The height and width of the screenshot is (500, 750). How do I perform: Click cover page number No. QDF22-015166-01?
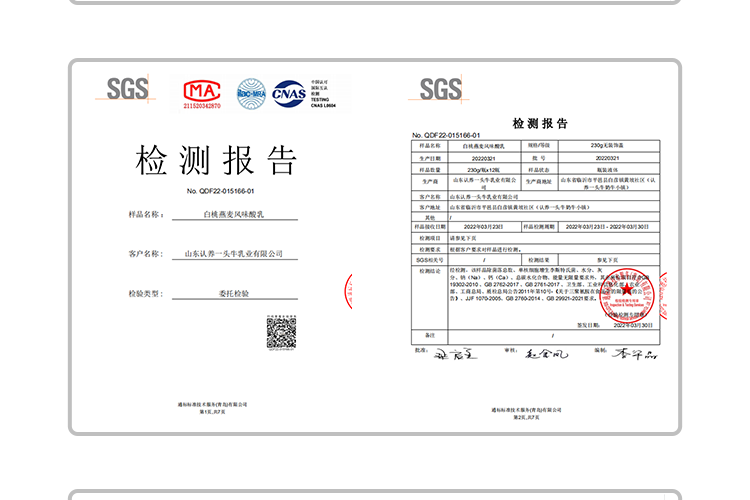[x=221, y=191]
